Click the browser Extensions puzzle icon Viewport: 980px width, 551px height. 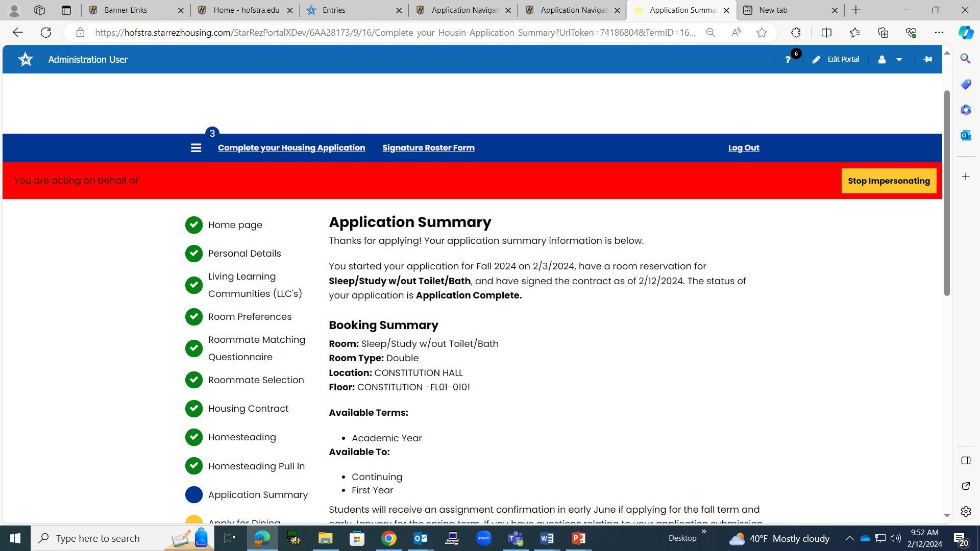(x=796, y=33)
